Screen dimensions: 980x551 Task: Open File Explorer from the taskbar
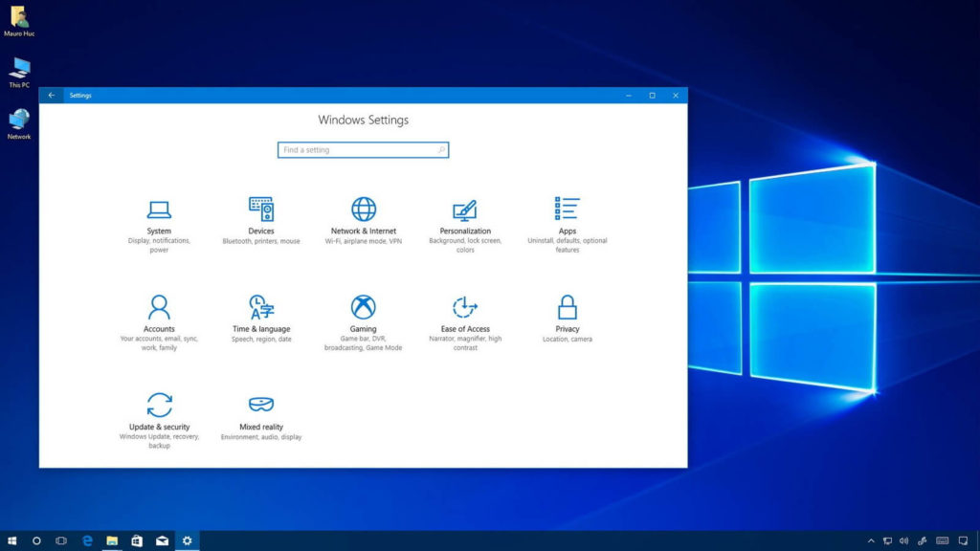pyautogui.click(x=112, y=540)
